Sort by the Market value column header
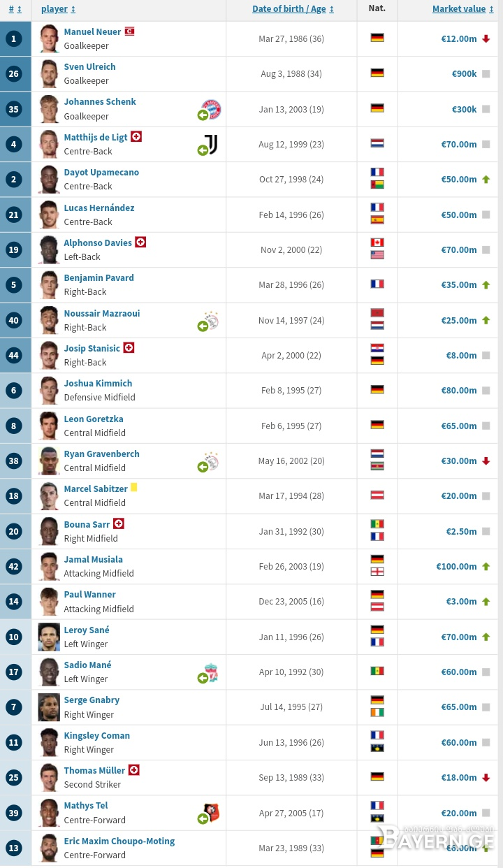This screenshot has height=868, width=503. 462,9
